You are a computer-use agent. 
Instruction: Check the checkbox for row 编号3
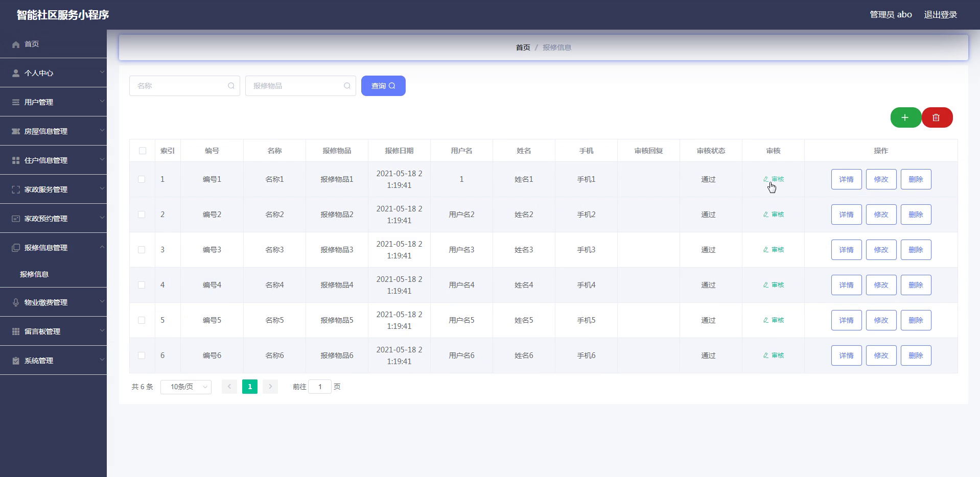point(142,250)
